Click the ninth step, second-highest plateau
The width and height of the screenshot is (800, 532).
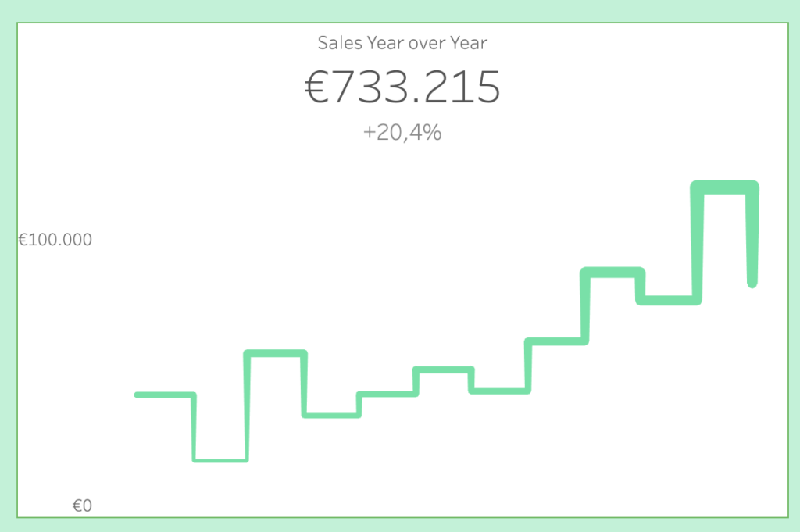coord(612,272)
